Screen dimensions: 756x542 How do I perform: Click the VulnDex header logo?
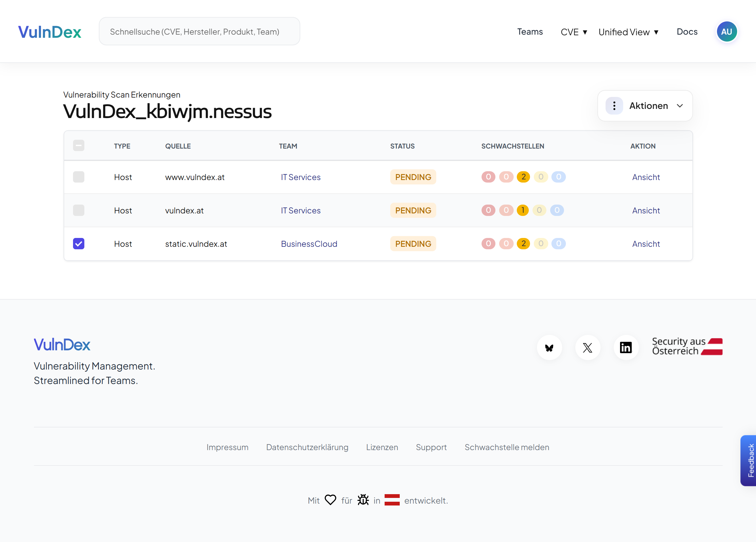point(50,32)
